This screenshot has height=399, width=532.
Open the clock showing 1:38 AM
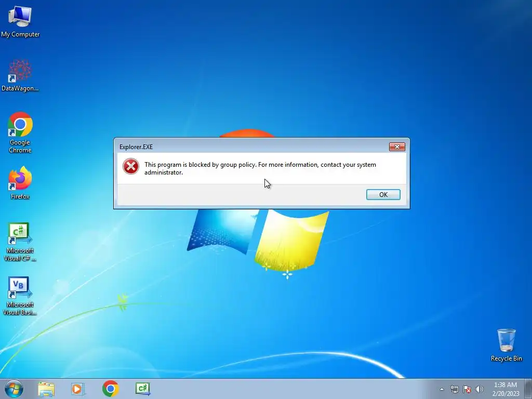[506, 389]
